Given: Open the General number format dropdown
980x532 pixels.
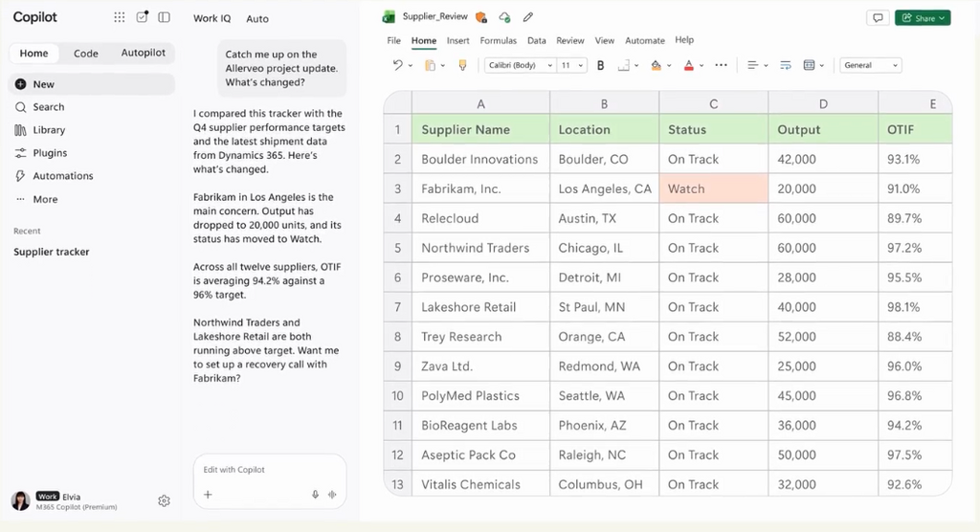Looking at the screenshot, I should click(x=871, y=65).
